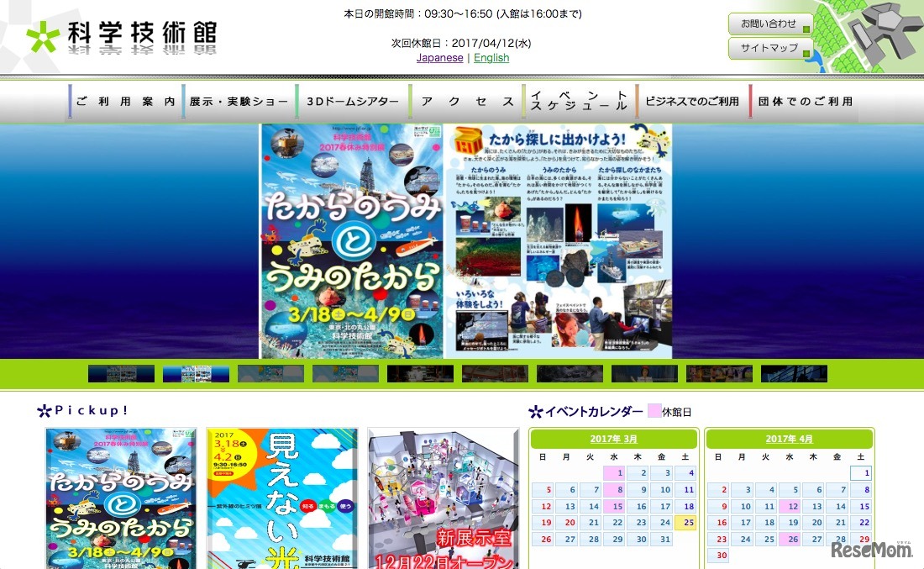Image resolution: width=924 pixels, height=569 pixels.
Task: Click the star icon beside Pickup
Action: click(x=45, y=411)
